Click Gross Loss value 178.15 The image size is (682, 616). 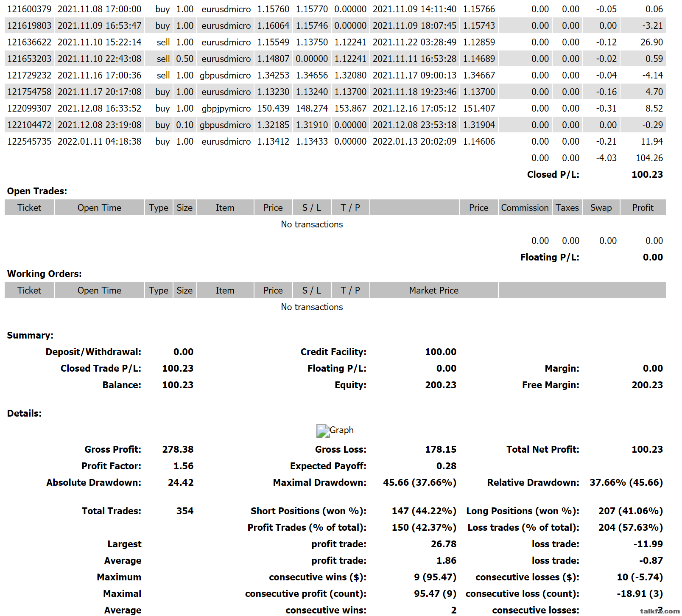[x=441, y=449]
